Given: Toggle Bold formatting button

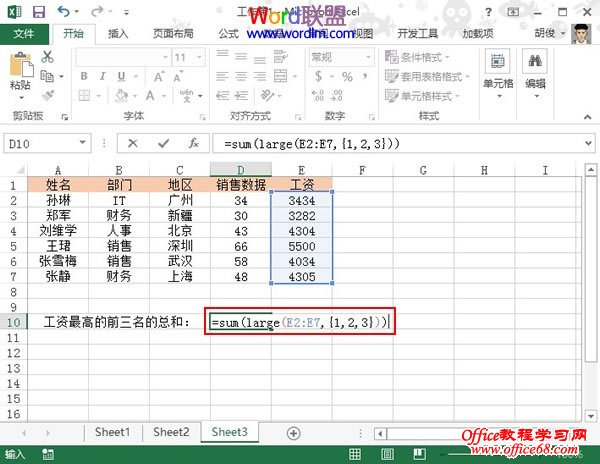Looking at the screenshot, I should click(x=84, y=76).
